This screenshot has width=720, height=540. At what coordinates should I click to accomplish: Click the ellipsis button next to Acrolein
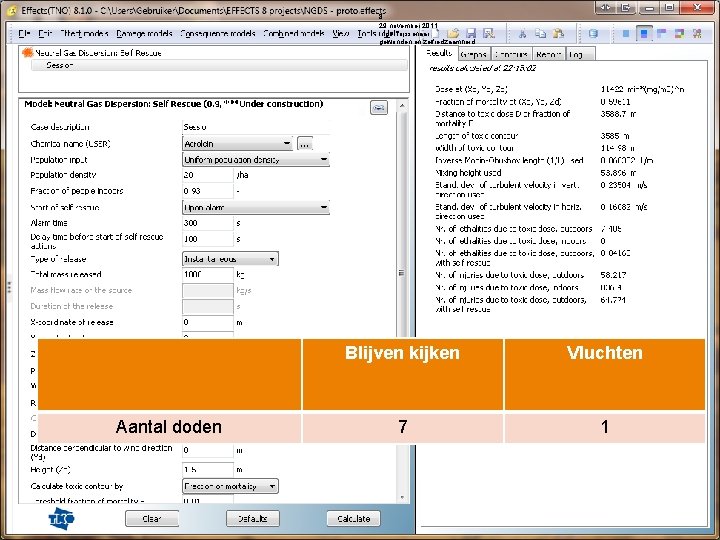[x=304, y=144]
